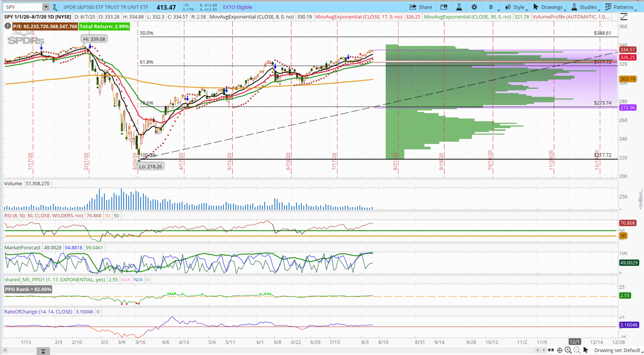Click the pan crosshair icon at bottom
644x355 pixels.
(560, 350)
